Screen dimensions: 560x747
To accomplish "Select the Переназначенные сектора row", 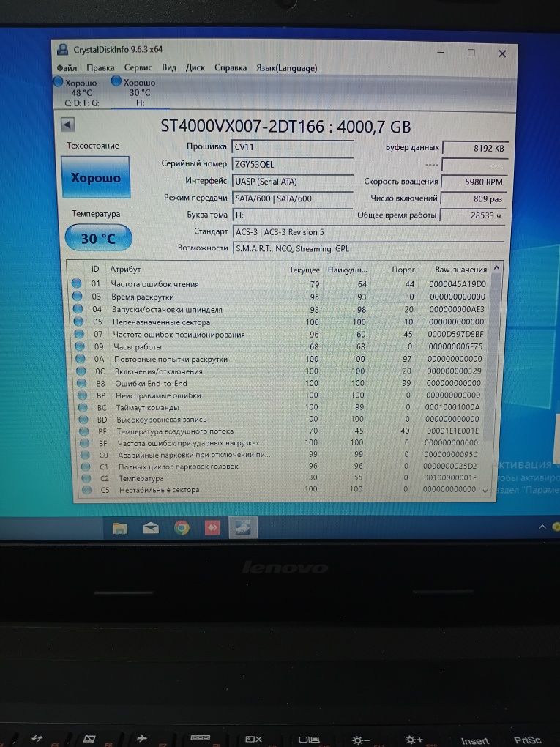I will [281, 322].
